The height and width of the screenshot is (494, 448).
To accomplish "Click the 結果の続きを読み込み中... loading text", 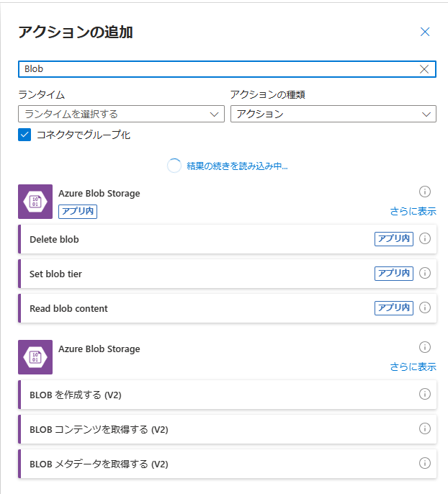I will [237, 166].
